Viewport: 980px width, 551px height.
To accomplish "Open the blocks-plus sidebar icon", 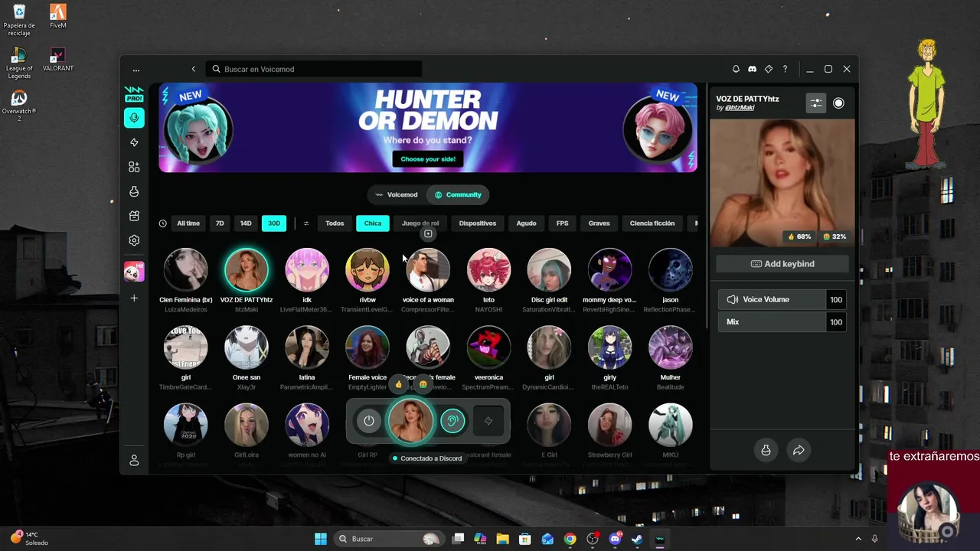I will pos(134,167).
